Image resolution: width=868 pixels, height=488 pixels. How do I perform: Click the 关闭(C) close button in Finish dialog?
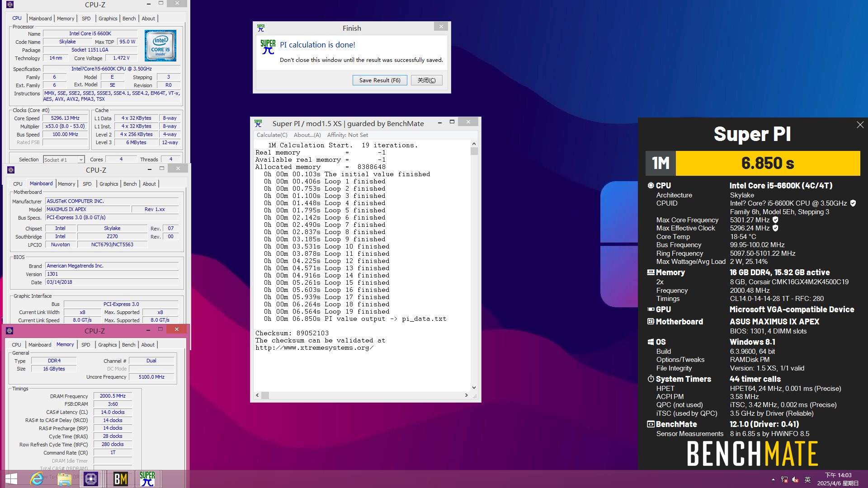(x=426, y=80)
